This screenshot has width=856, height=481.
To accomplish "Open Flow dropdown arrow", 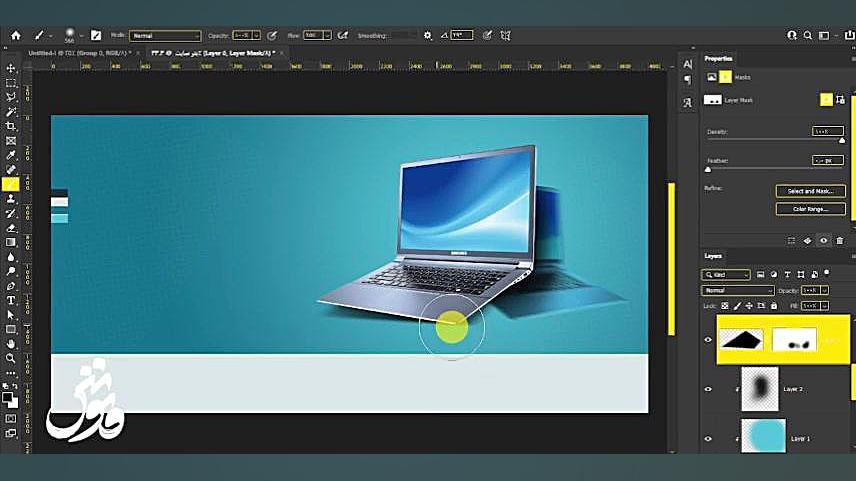I will (x=327, y=35).
